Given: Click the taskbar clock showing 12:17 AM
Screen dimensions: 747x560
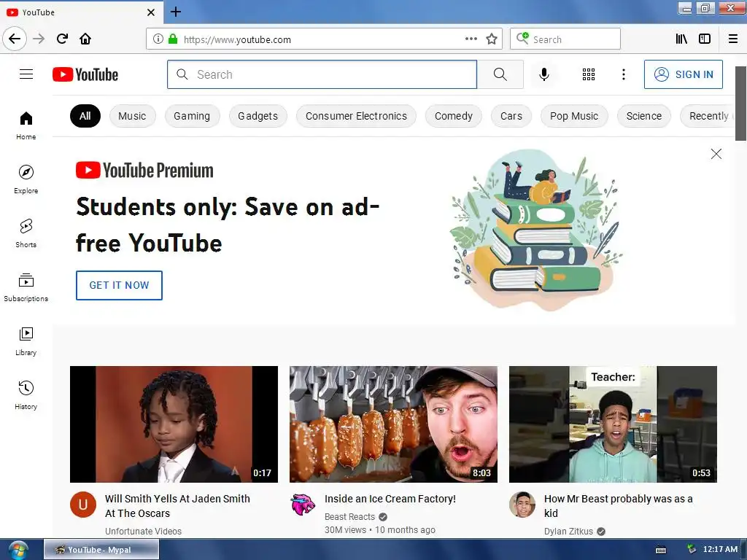Looking at the screenshot, I should [x=720, y=549].
